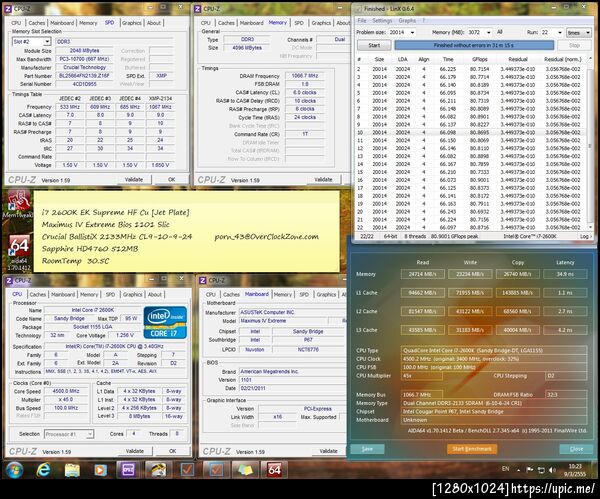Select row 16 in LinX results
600x499 pixels.
point(471,180)
